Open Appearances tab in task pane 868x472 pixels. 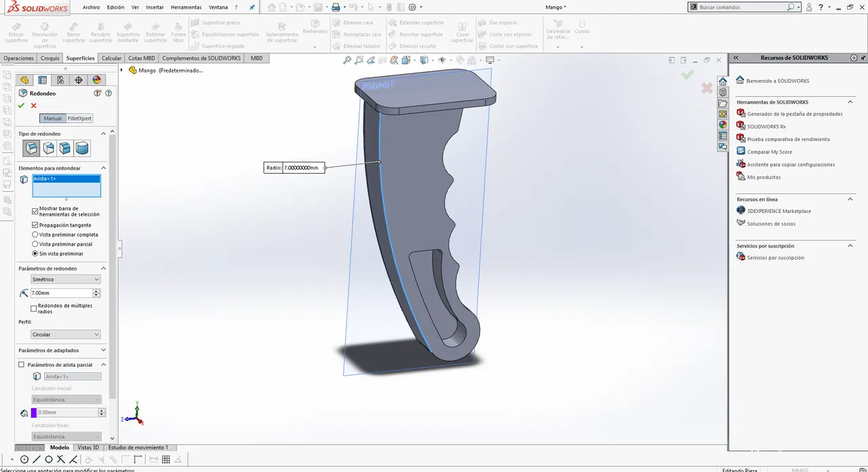(x=723, y=124)
